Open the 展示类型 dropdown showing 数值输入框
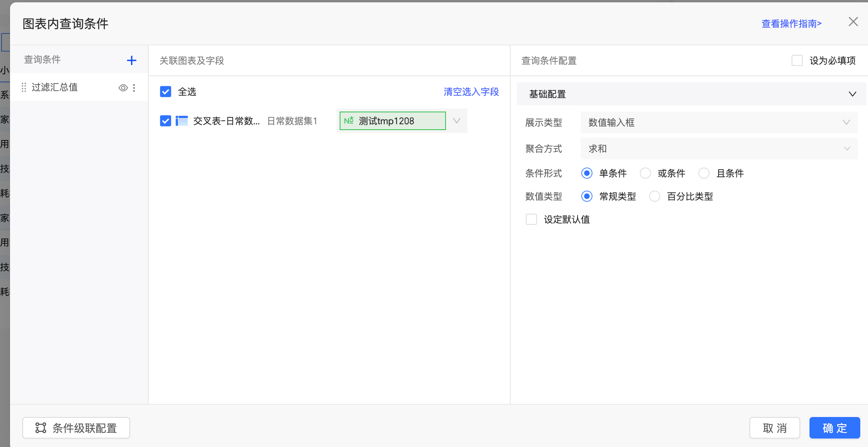The image size is (868, 447). [x=719, y=122]
